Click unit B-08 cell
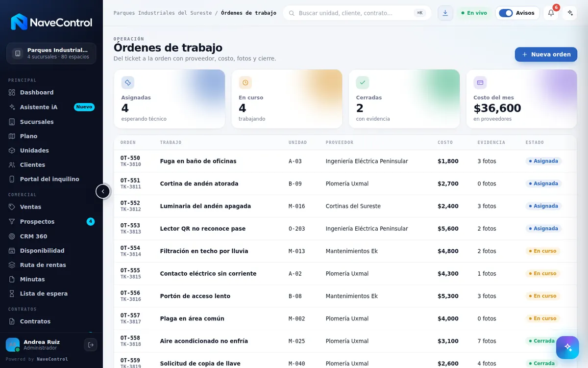 pyautogui.click(x=295, y=296)
